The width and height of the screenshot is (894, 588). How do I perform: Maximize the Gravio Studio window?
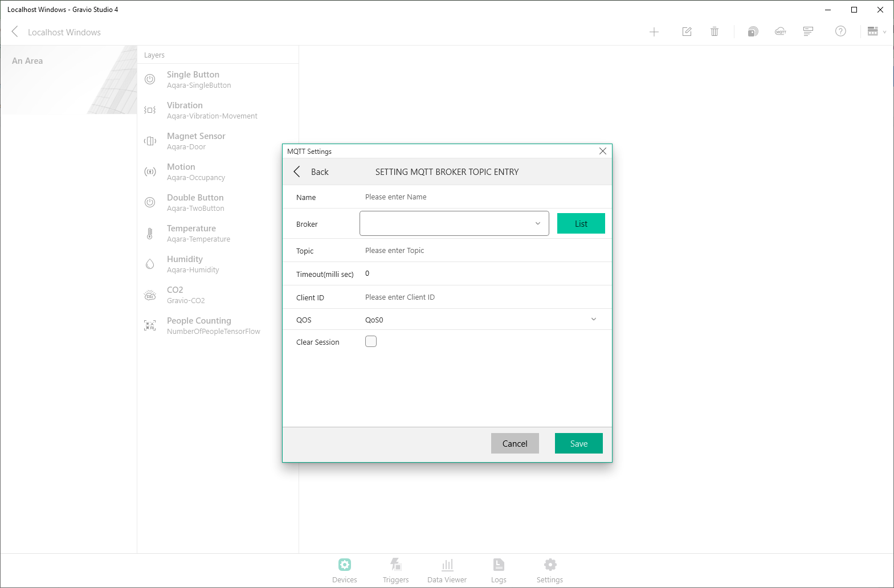[854, 10]
